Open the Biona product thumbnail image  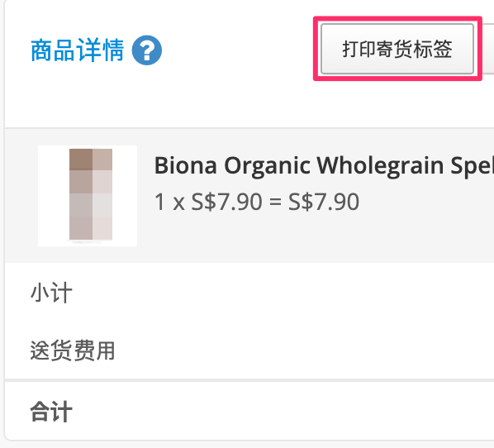(88, 196)
